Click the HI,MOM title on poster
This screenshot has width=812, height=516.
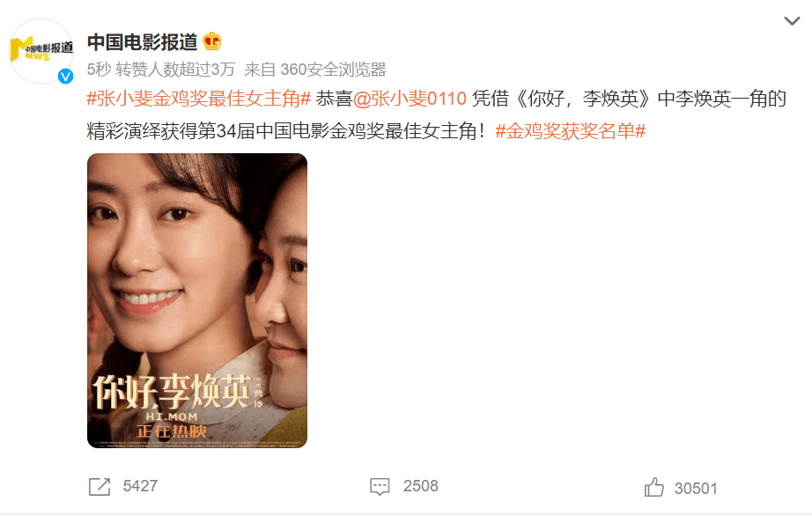tap(172, 416)
